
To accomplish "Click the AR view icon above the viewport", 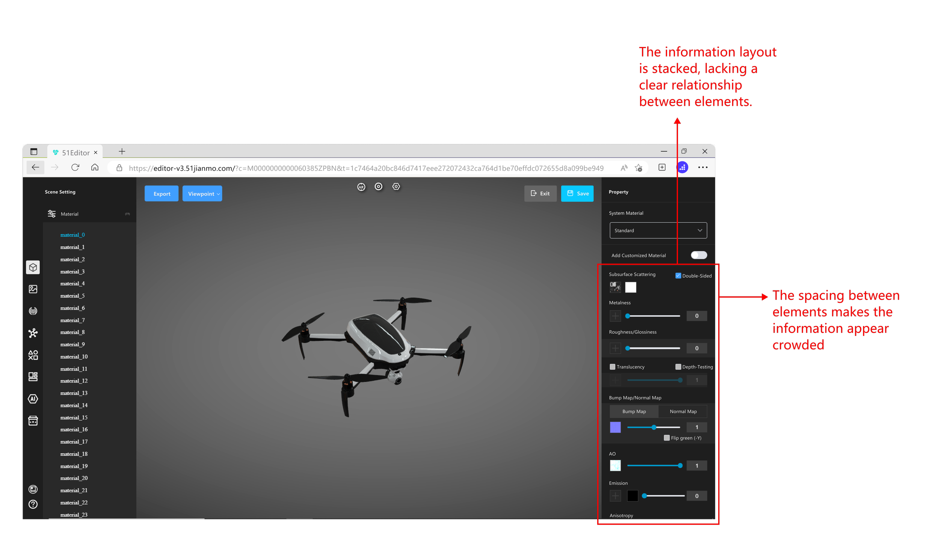I will coord(361,187).
